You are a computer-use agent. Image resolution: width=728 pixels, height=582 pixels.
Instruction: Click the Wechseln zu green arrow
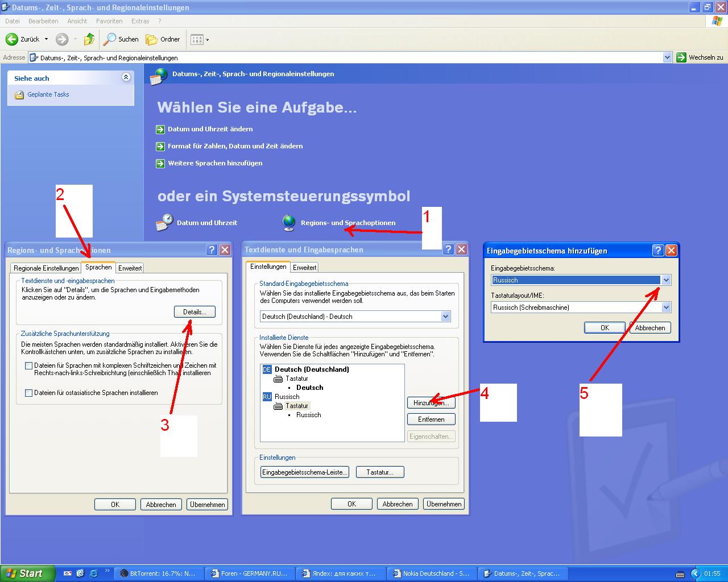[681, 57]
